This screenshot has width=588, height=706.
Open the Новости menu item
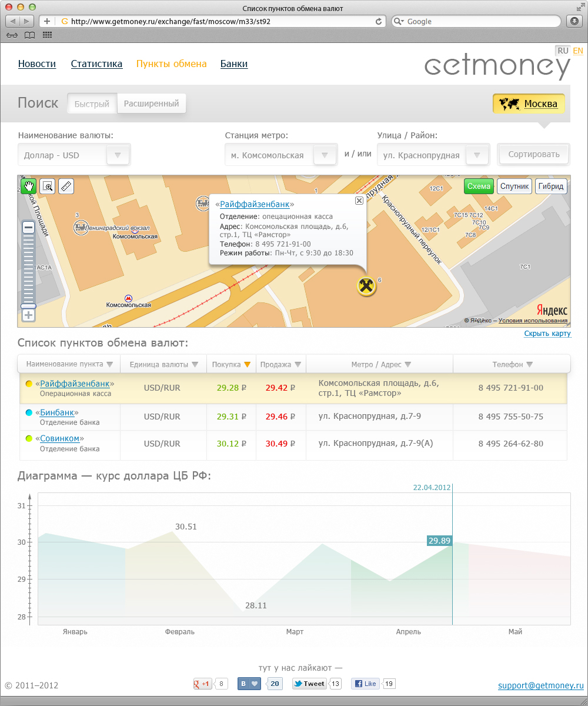point(37,64)
